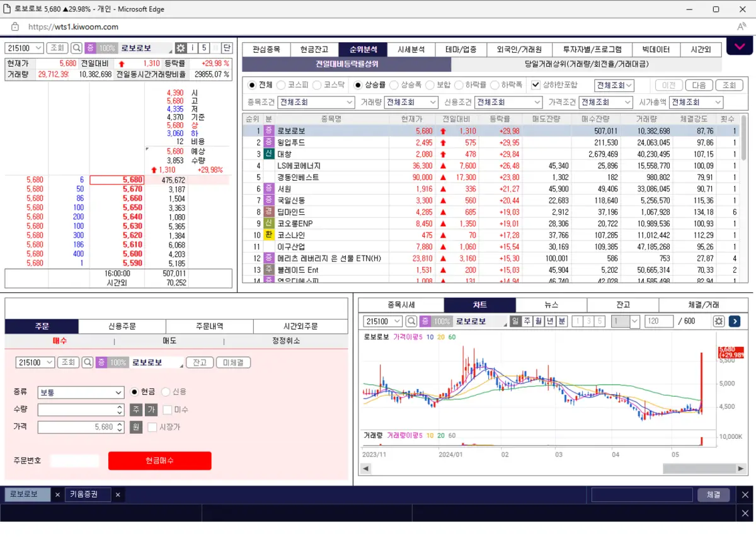The width and height of the screenshot is (756, 539).
Task: Click the '주' quantity unit icon
Action: point(136,410)
